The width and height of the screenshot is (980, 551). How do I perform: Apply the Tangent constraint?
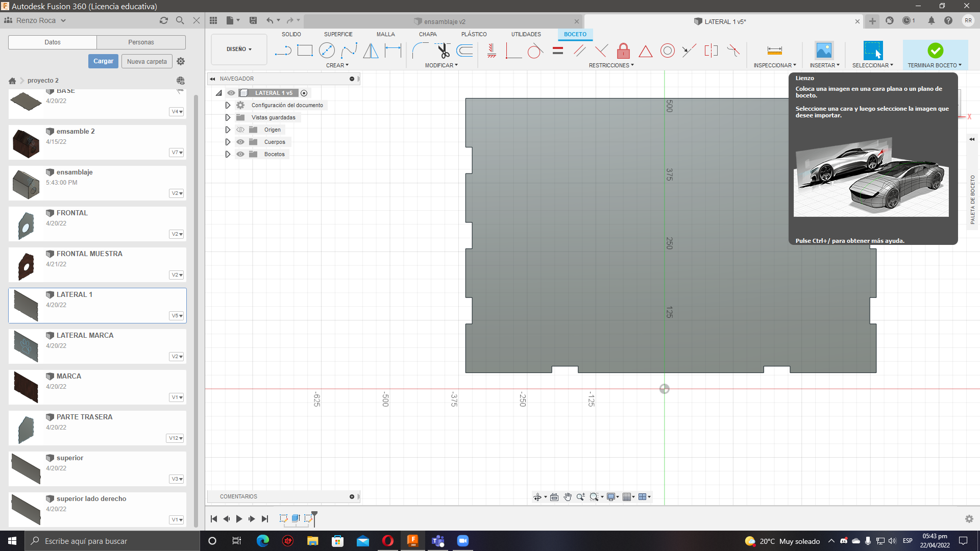click(x=535, y=51)
